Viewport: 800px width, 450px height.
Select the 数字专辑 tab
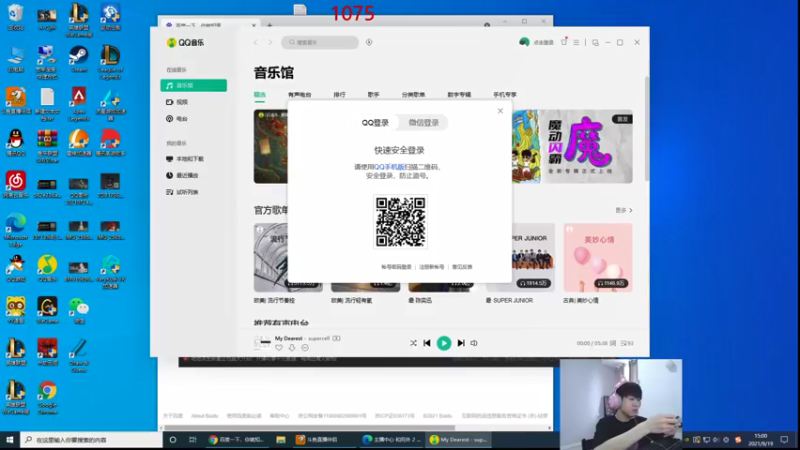(459, 95)
